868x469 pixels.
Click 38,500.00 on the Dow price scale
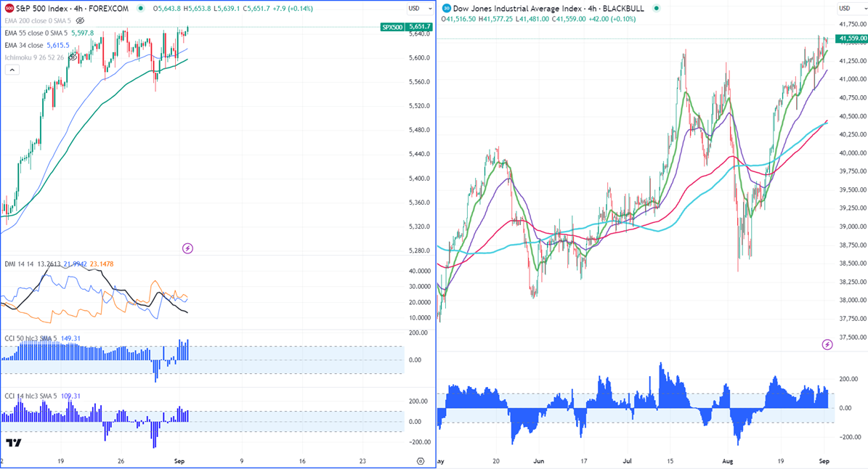853,264
